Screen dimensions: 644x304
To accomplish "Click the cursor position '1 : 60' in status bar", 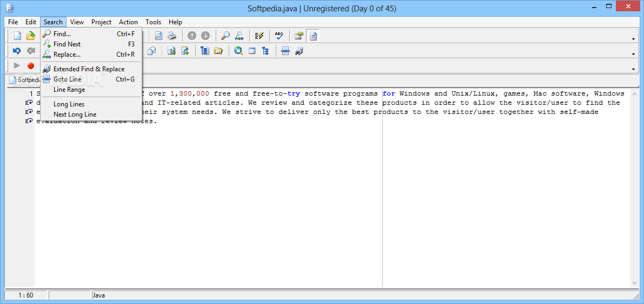I will pos(26,295).
